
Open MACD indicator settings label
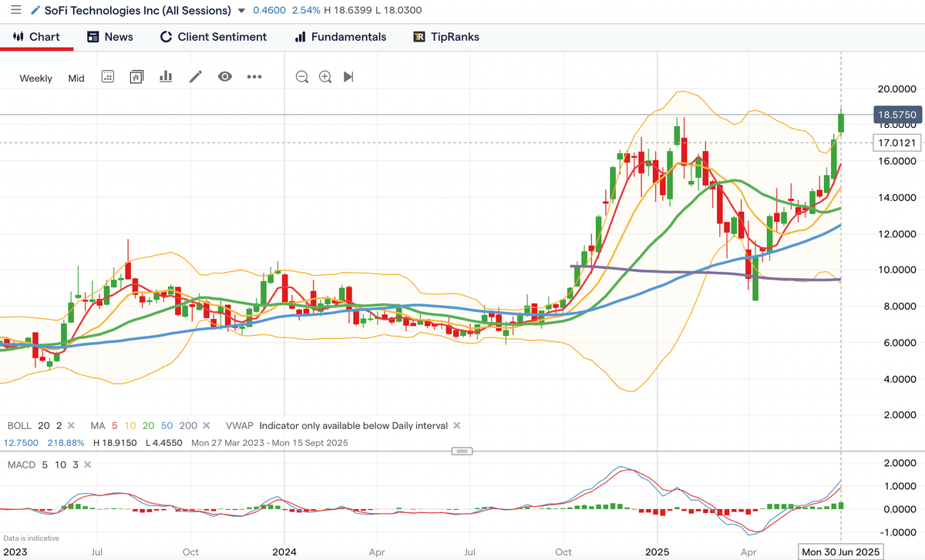point(22,464)
